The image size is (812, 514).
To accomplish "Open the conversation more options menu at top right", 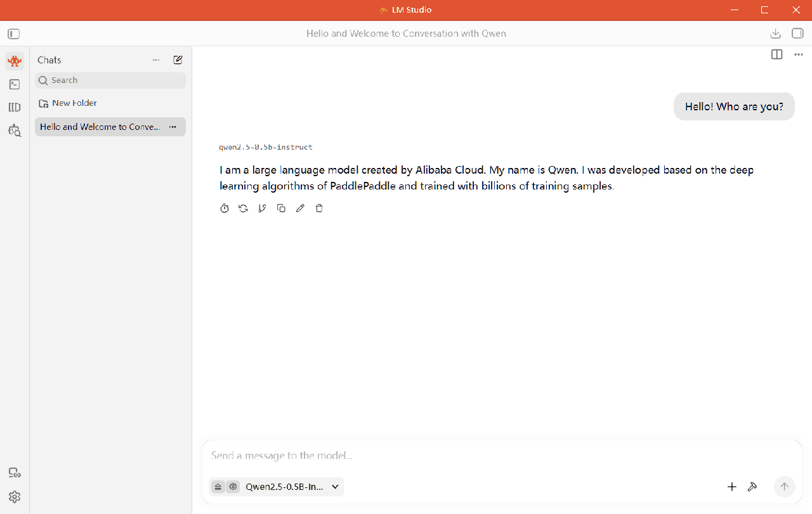I will pos(799,55).
